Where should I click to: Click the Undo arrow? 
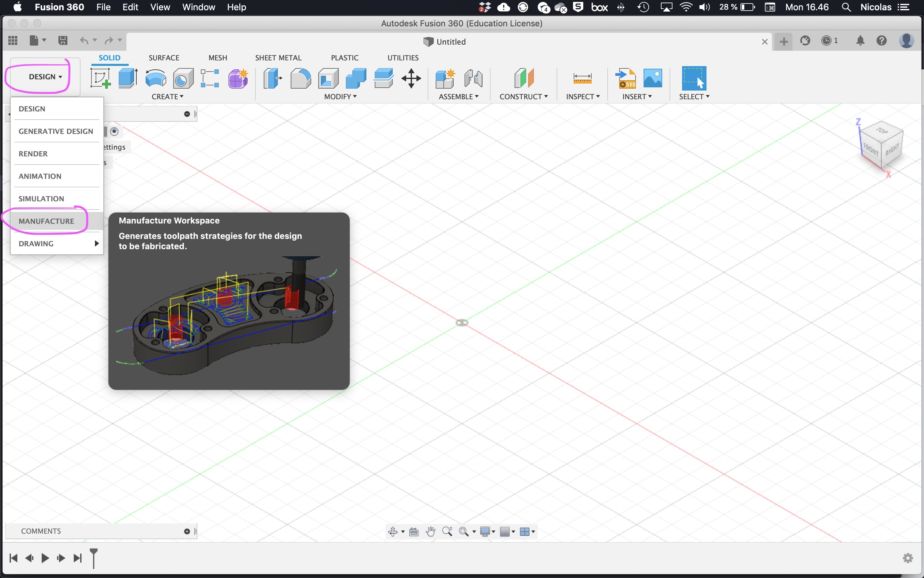pos(84,40)
